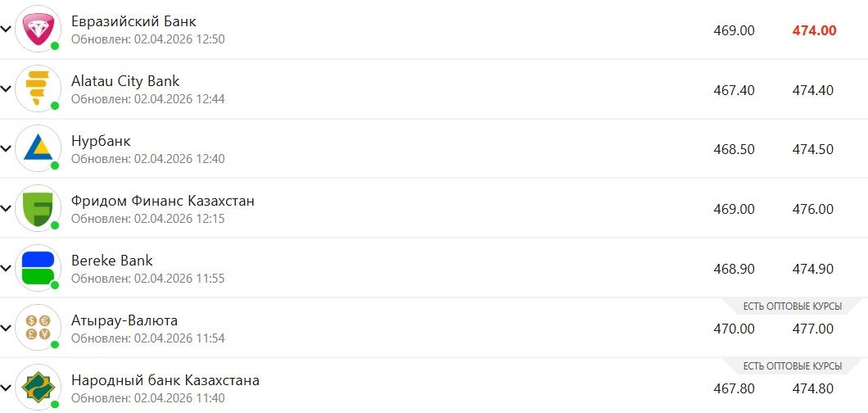Open the Атырау-Валюта exchanger name link
The height and width of the screenshot is (413, 868).
(124, 320)
